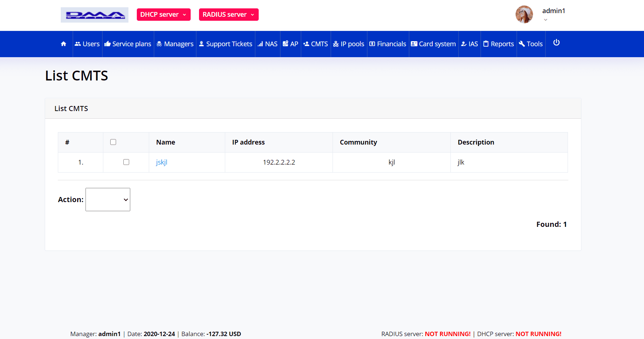Toggle the select-all checkbox in table header

[x=113, y=142]
